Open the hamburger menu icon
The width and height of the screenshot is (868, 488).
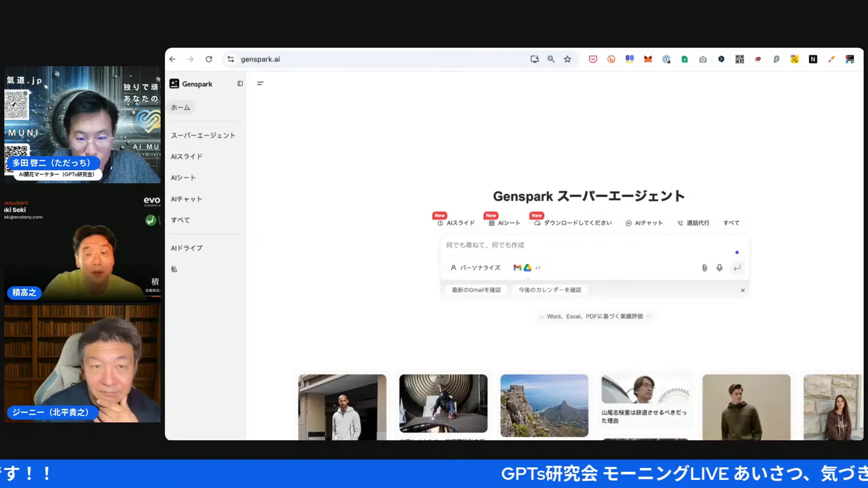[x=260, y=83]
